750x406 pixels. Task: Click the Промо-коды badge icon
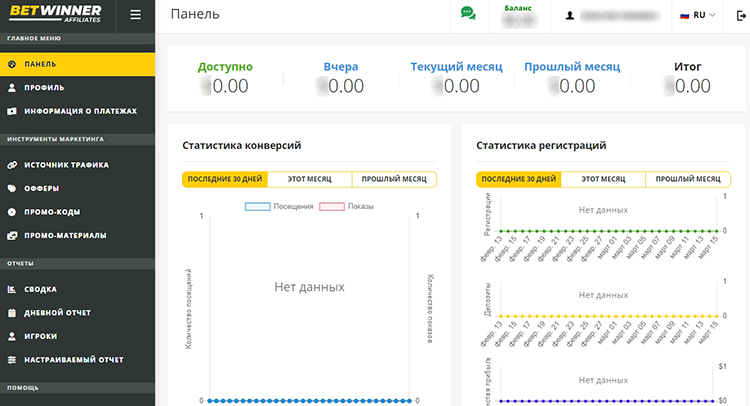pos(12,212)
